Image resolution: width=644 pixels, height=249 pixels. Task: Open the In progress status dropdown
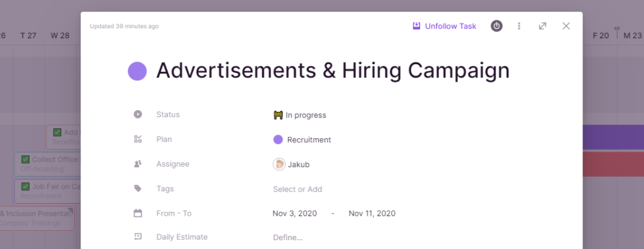click(300, 115)
